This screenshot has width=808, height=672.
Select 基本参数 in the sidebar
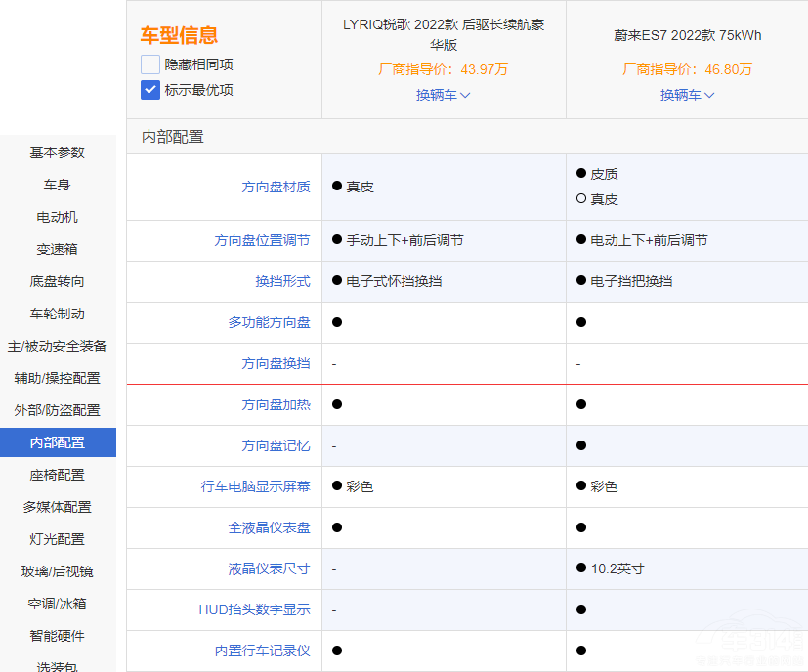pyautogui.click(x=57, y=152)
